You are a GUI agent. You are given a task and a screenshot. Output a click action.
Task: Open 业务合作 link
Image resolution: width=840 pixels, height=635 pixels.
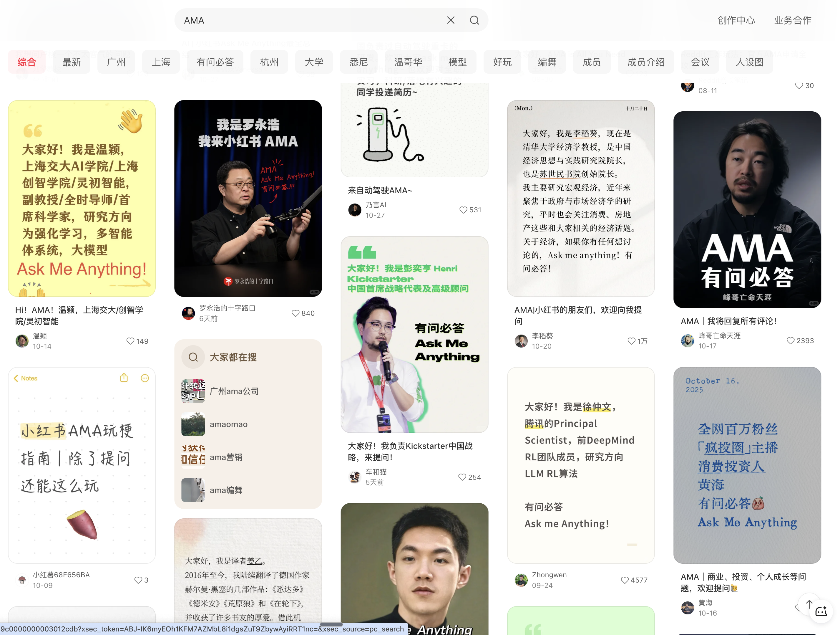(793, 20)
